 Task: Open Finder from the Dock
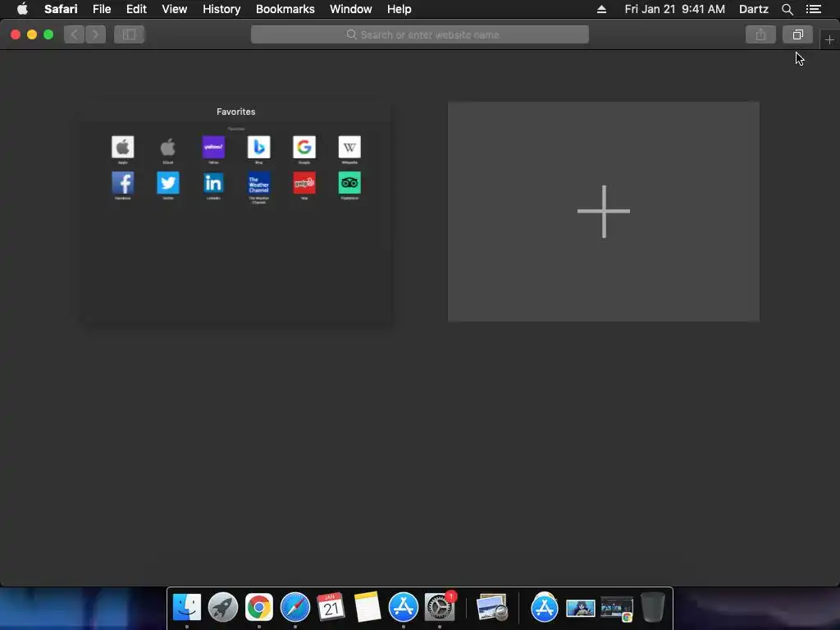pos(187,608)
